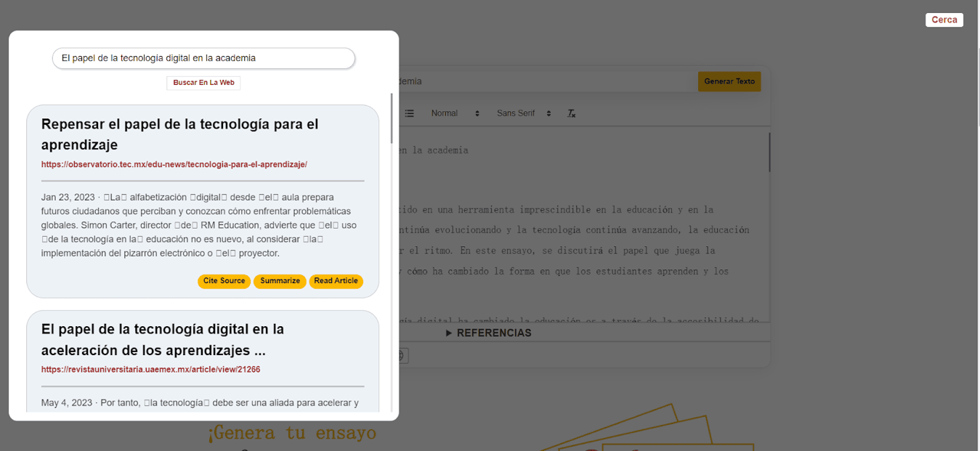
Task: Click the page scrollbar on the right edge
Action: coord(976,65)
